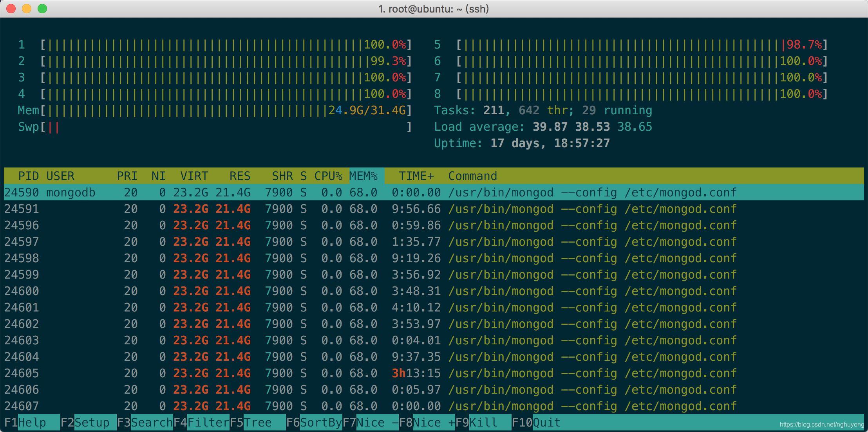Select process row with PID 24599
The image size is (868, 432).
[434, 275]
